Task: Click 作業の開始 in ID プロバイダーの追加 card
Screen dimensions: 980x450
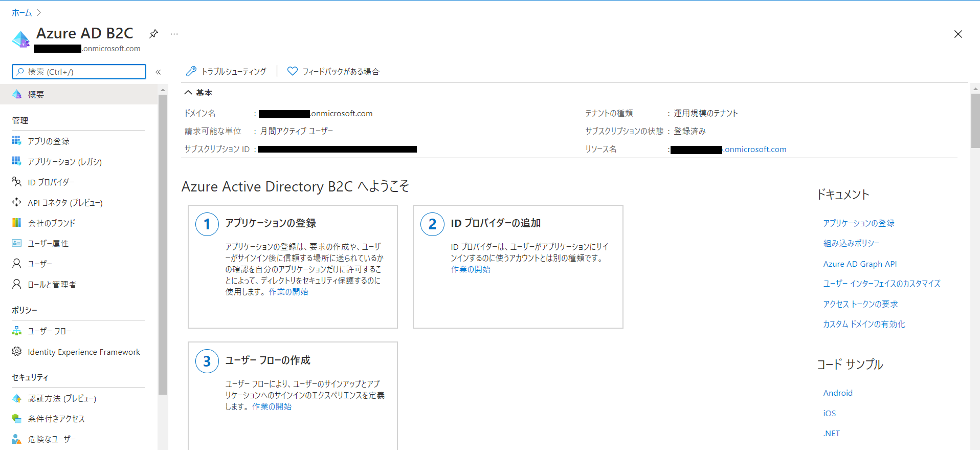Action: click(471, 269)
